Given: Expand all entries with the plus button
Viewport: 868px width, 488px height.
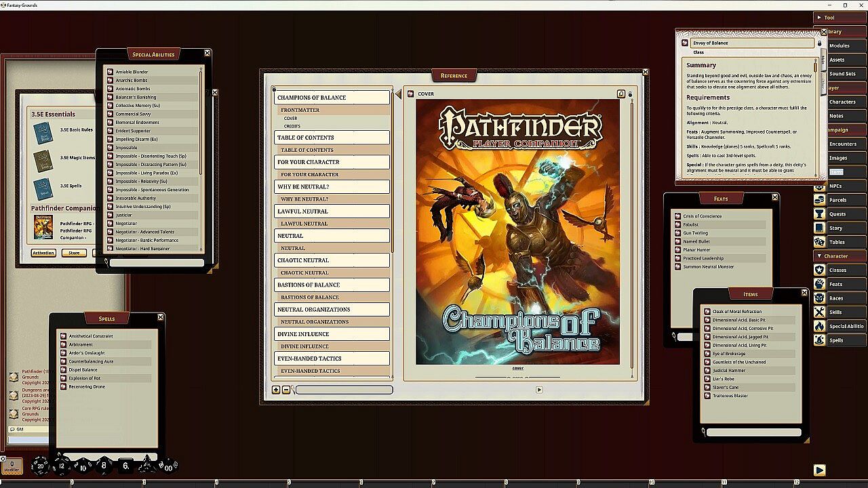Looking at the screenshot, I should point(276,390).
